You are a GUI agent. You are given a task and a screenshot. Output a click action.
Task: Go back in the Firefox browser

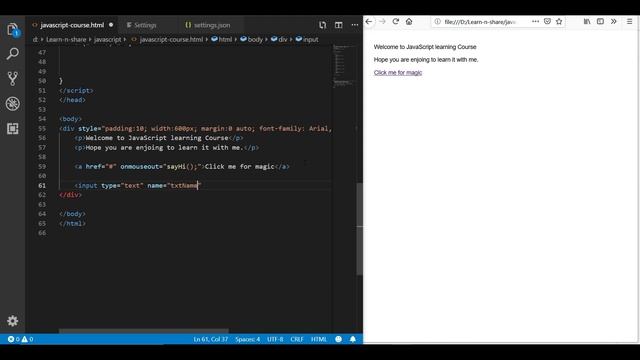pyautogui.click(x=369, y=22)
